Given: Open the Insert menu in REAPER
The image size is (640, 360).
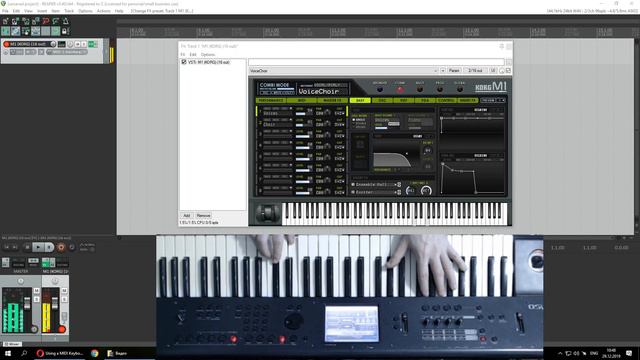Looking at the screenshot, I should point(42,11).
